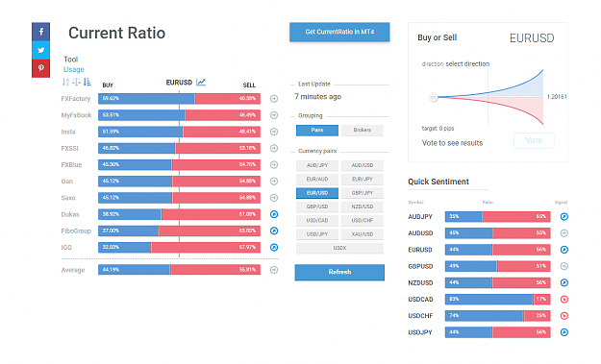
Task: Click the GBPUSD signal icon in Quick Sentiment
Action: point(563,266)
